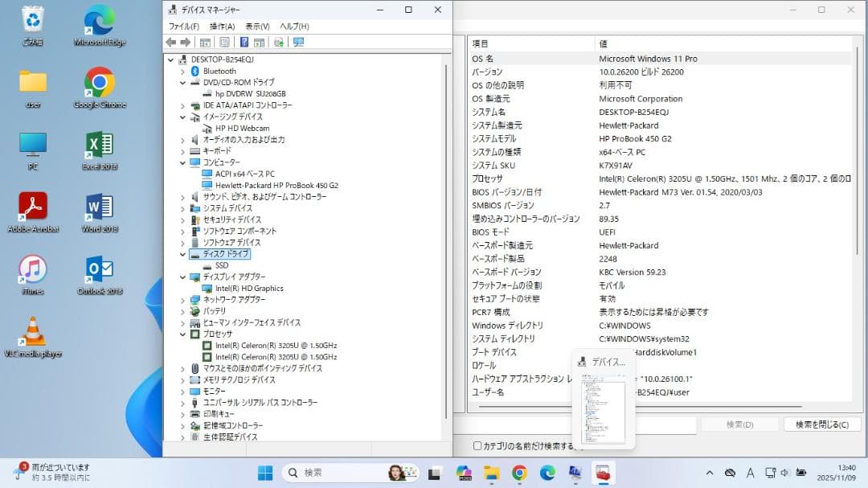The height and width of the screenshot is (488, 868).
Task: Click the scan for hardware changes monitor icon
Action: (x=298, y=42)
